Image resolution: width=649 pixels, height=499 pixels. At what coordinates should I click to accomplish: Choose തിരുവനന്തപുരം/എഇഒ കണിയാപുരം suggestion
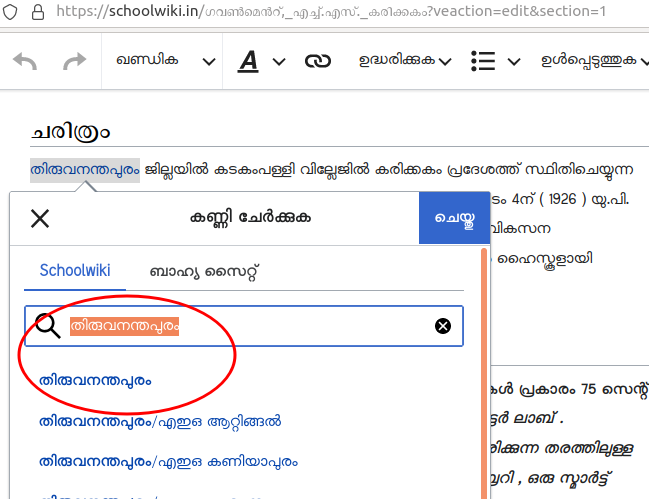coord(168,462)
